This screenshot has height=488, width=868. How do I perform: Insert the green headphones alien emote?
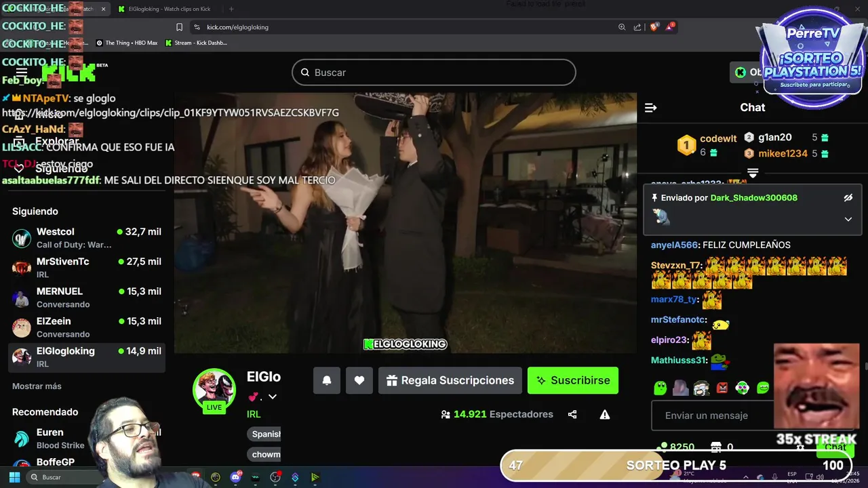coord(743,388)
